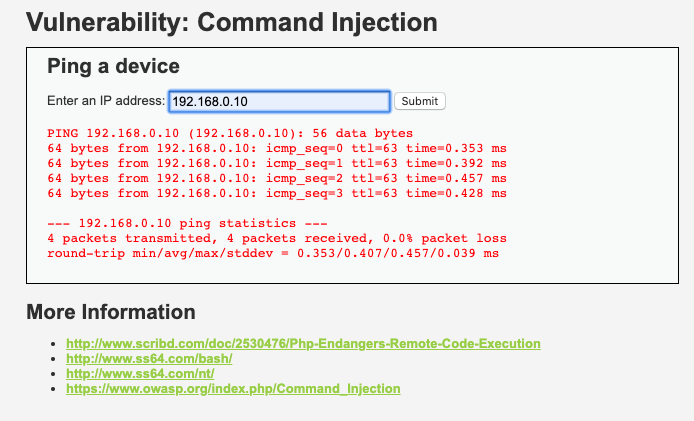Click the More Information heading
The height and width of the screenshot is (421, 694).
(x=110, y=312)
